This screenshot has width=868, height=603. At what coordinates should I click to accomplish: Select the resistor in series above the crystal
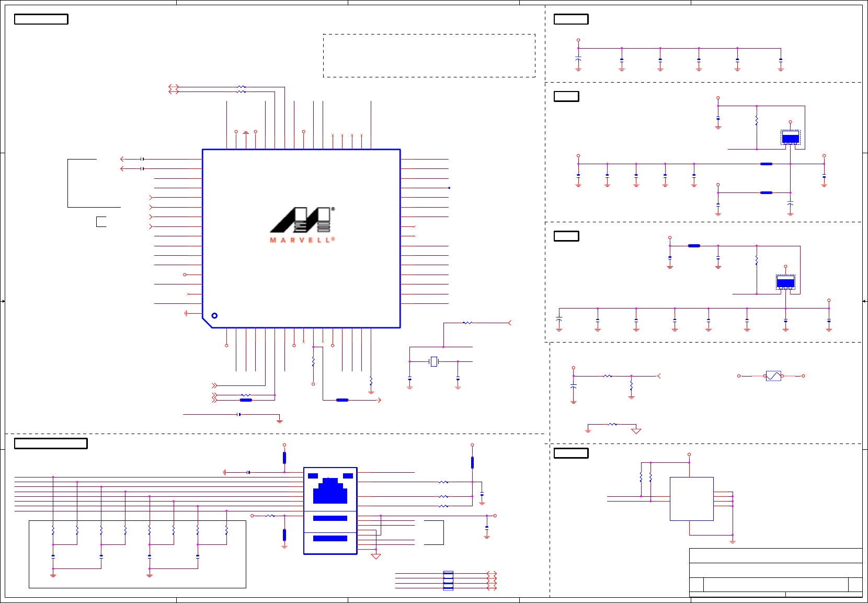467,323
